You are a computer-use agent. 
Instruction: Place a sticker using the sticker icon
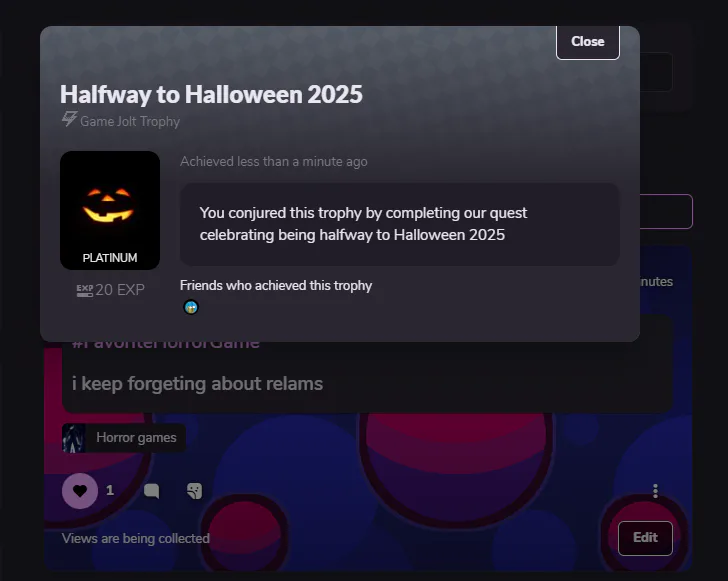point(195,491)
